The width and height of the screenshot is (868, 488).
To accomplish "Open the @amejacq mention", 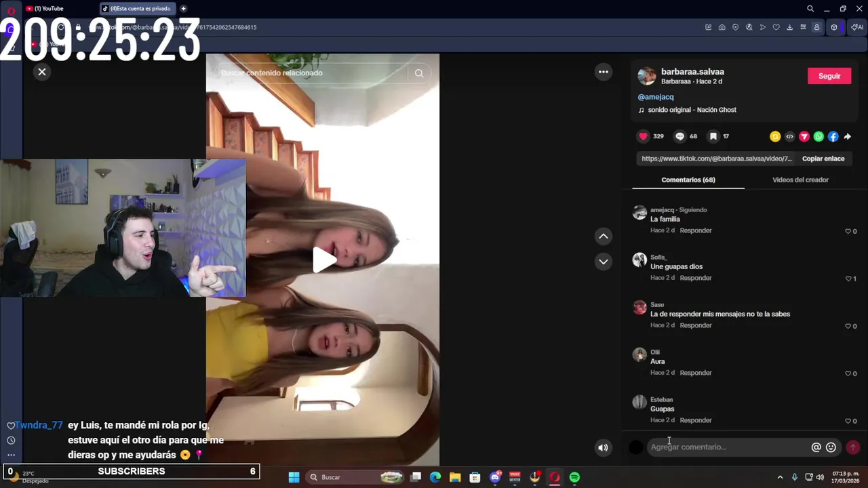I will [x=656, y=97].
